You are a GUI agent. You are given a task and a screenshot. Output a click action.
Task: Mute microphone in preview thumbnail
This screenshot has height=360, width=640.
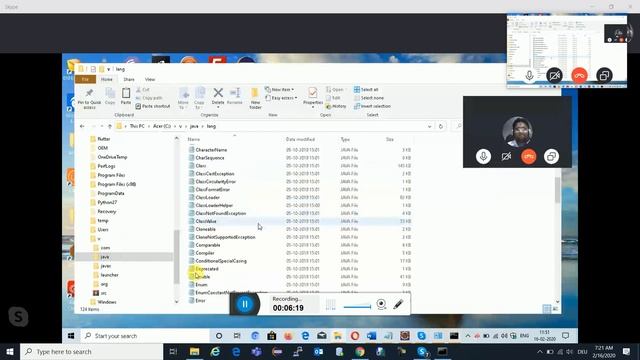529,76
